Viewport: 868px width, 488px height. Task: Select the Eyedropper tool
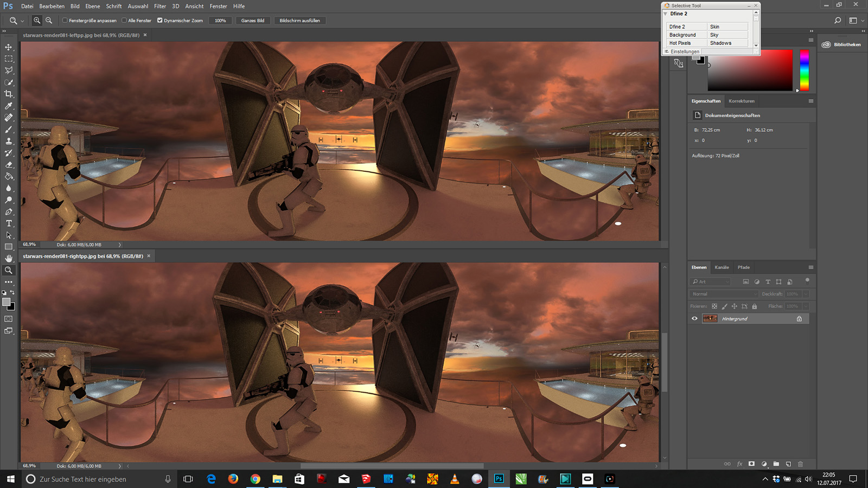tap(9, 106)
